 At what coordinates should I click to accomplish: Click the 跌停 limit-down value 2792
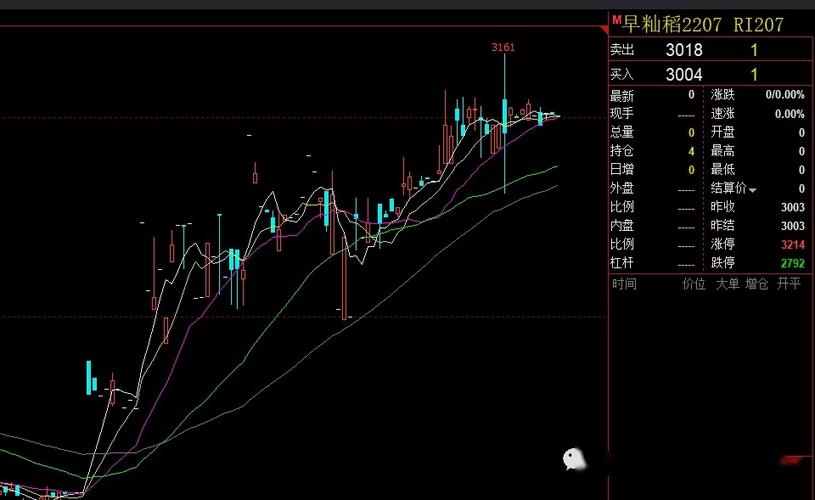(x=792, y=263)
